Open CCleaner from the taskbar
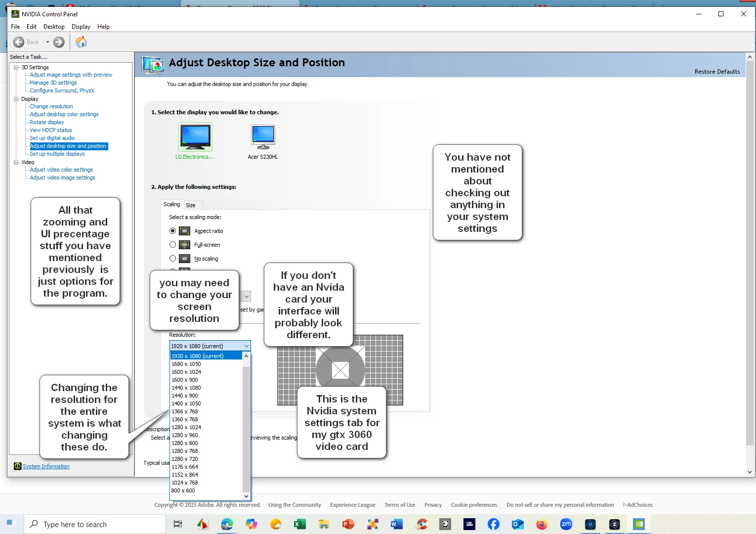 tap(421, 524)
